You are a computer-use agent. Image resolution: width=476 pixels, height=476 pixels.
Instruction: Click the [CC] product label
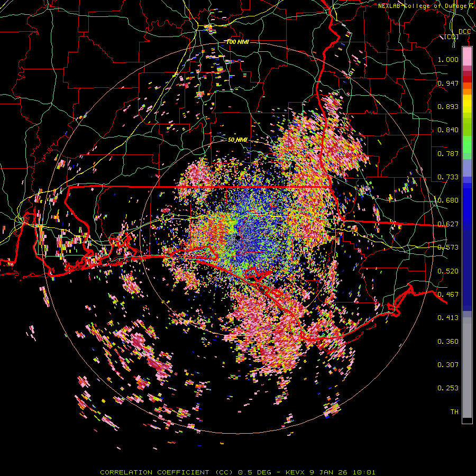(452, 36)
